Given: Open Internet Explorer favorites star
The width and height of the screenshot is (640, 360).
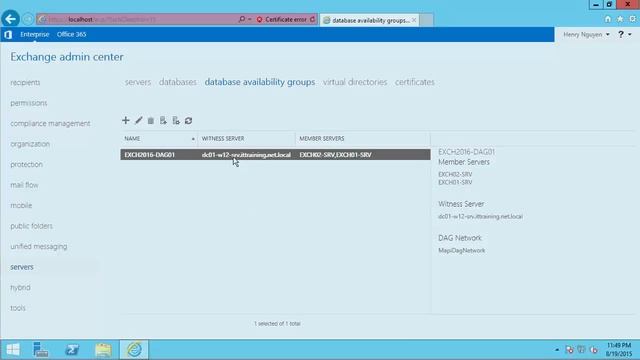Looking at the screenshot, I should [x=620, y=19].
